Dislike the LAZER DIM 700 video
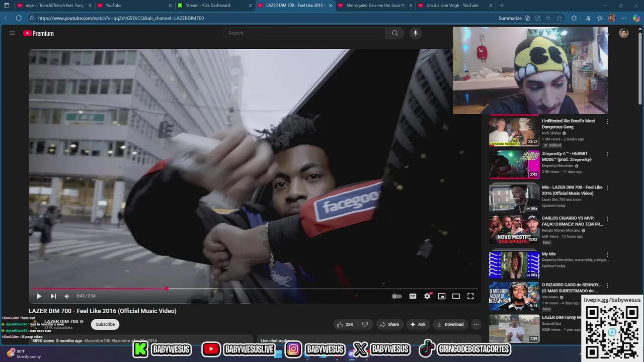 pyautogui.click(x=365, y=324)
